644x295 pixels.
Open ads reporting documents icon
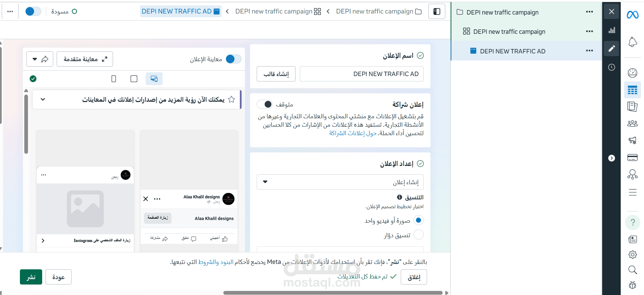[x=633, y=107]
